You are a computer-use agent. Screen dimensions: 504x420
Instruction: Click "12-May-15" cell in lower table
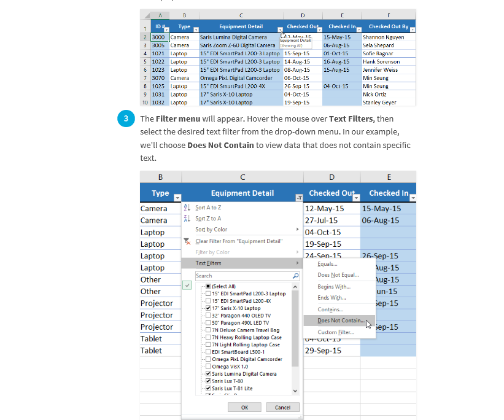click(x=331, y=208)
